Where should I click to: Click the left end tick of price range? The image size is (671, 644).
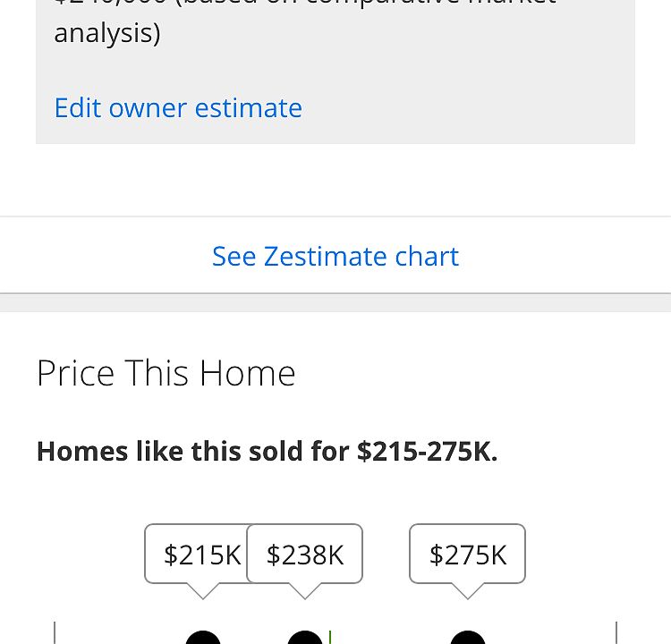point(55,633)
